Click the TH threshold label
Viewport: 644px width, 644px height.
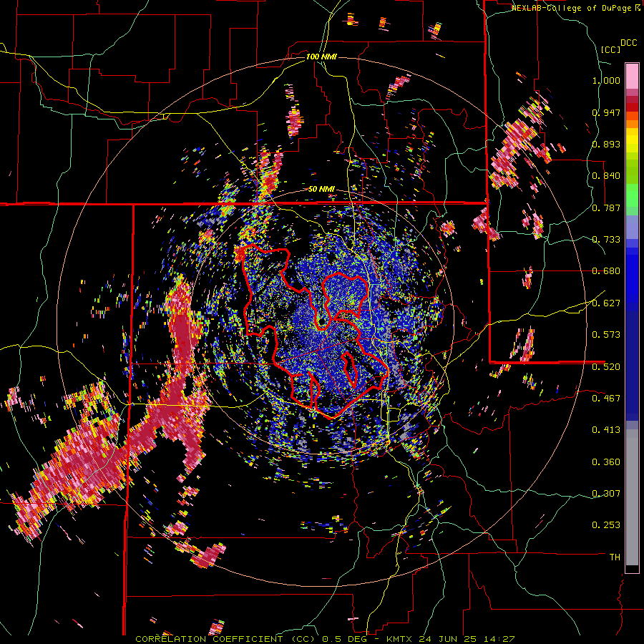[x=615, y=557]
